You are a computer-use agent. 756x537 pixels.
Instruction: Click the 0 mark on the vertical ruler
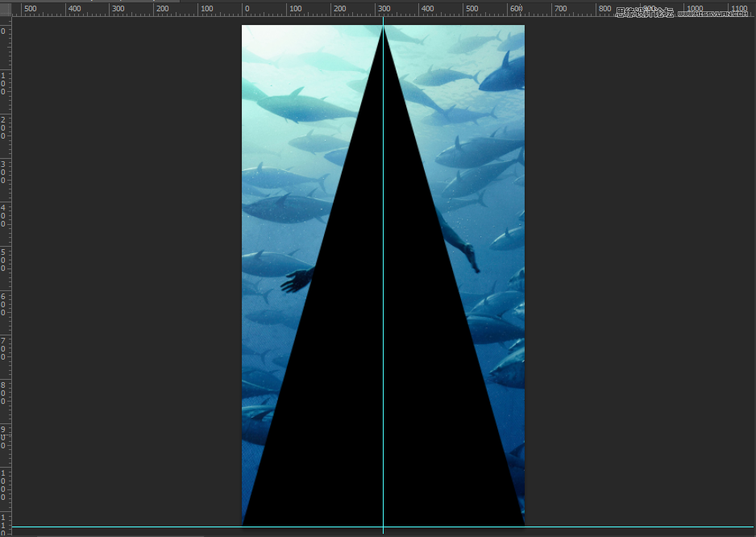tap(4, 31)
